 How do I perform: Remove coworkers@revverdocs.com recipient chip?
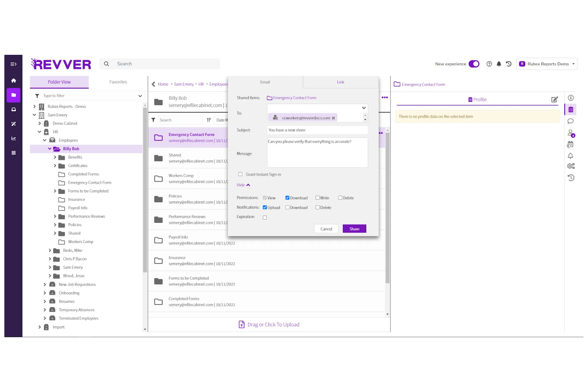tap(334, 118)
